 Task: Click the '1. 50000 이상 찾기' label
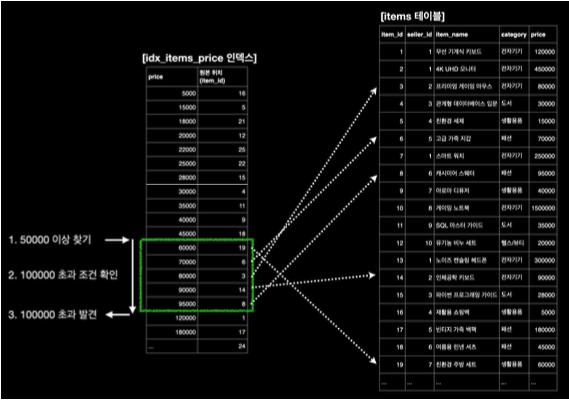[x=50, y=240]
